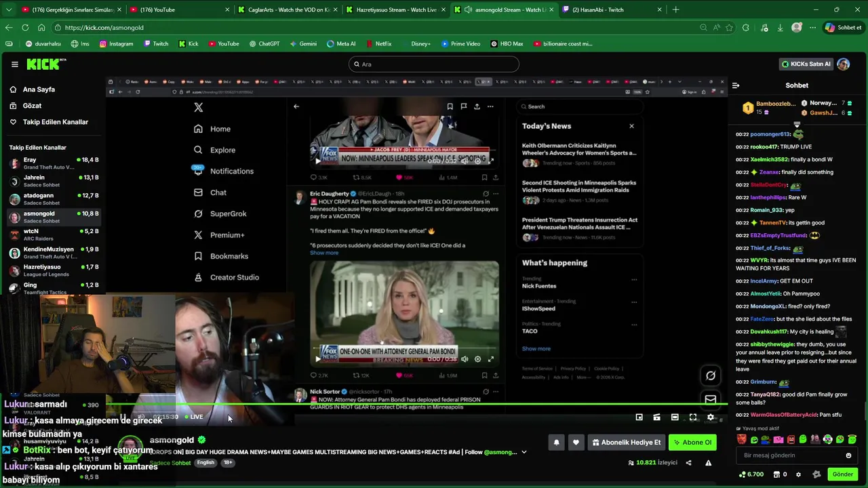Go back with browser back arrow
Screen dimensions: 868x488
pos(9,28)
